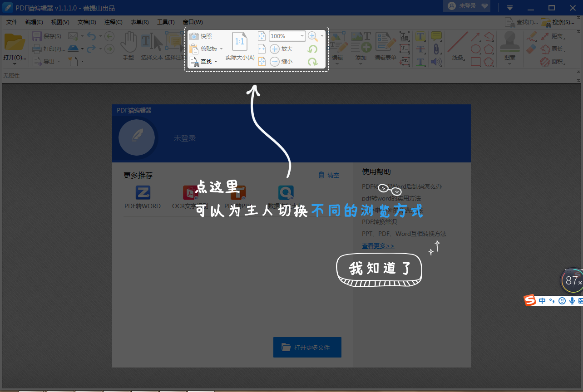Click the 87% circular progress indicator

pyautogui.click(x=573, y=280)
